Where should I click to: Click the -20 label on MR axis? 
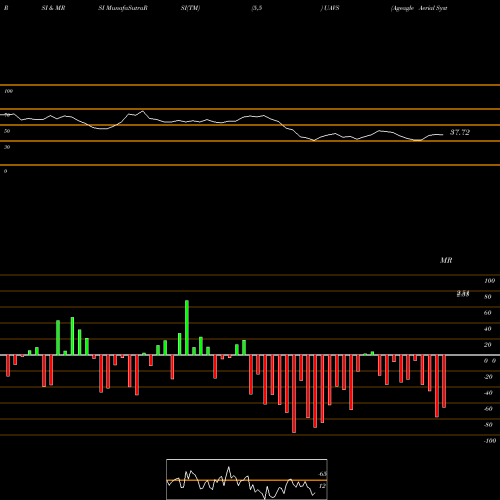[488, 377]
